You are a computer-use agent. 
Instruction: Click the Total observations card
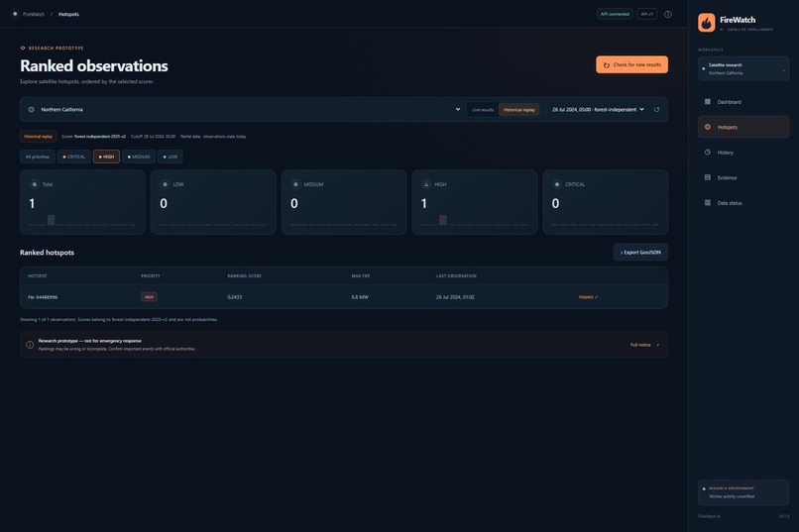[82, 202]
